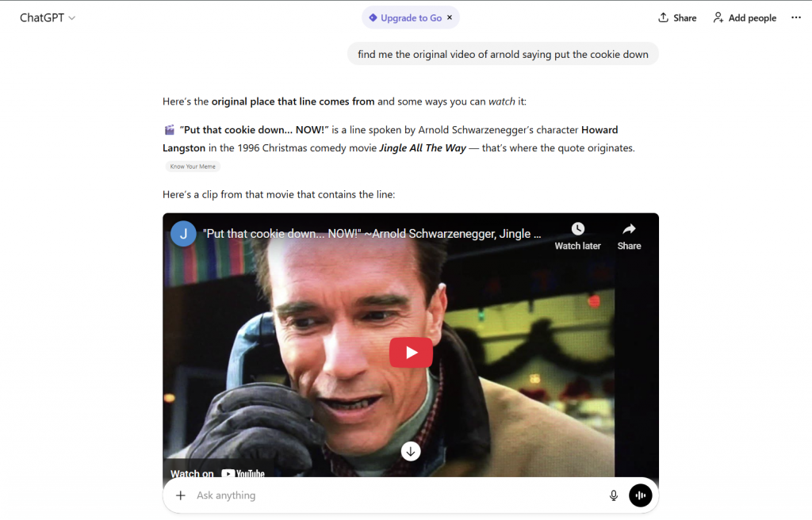Open the three-dot more options menu

[796, 17]
